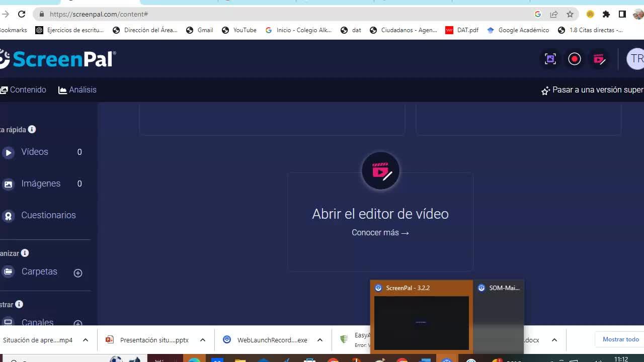Screen dimensions: 644x362
Task: Expand options for Situación de apre....mp4
Action: coord(86,340)
